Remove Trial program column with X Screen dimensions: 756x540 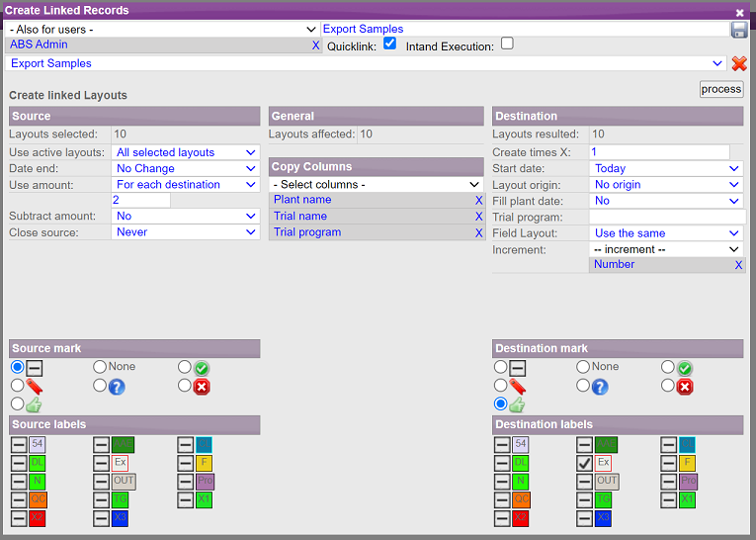coord(478,233)
